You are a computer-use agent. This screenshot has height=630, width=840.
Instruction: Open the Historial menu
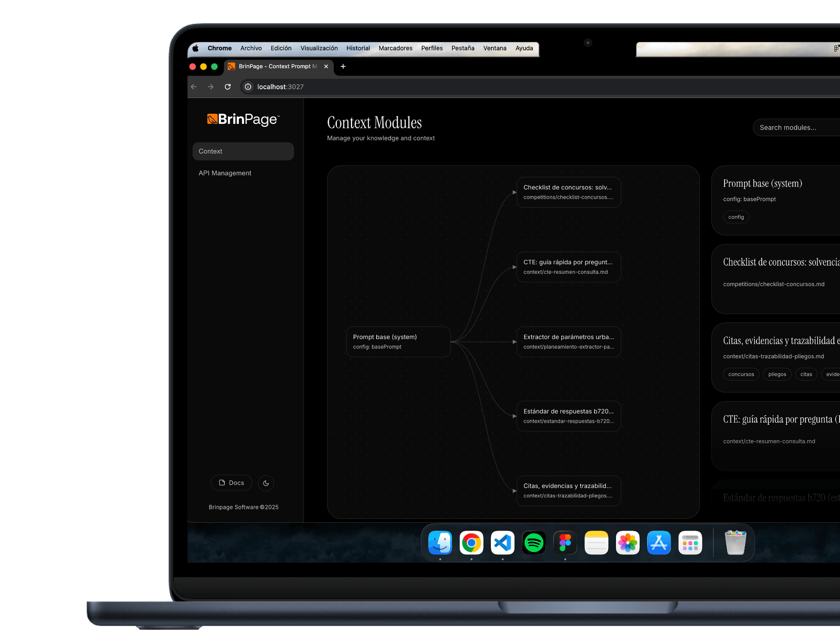358,48
